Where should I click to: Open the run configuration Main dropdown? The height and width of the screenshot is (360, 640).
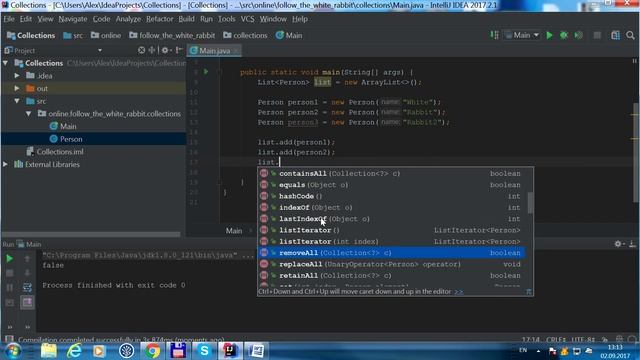coord(522,36)
